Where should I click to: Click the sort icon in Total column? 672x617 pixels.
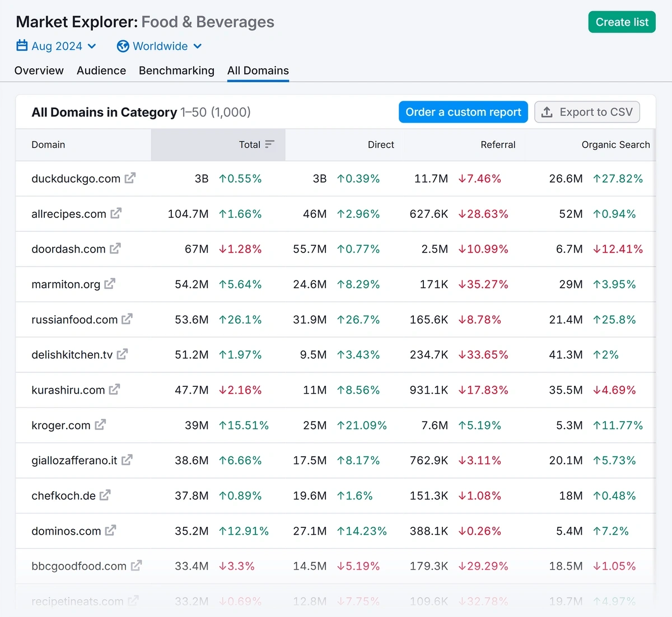(269, 144)
